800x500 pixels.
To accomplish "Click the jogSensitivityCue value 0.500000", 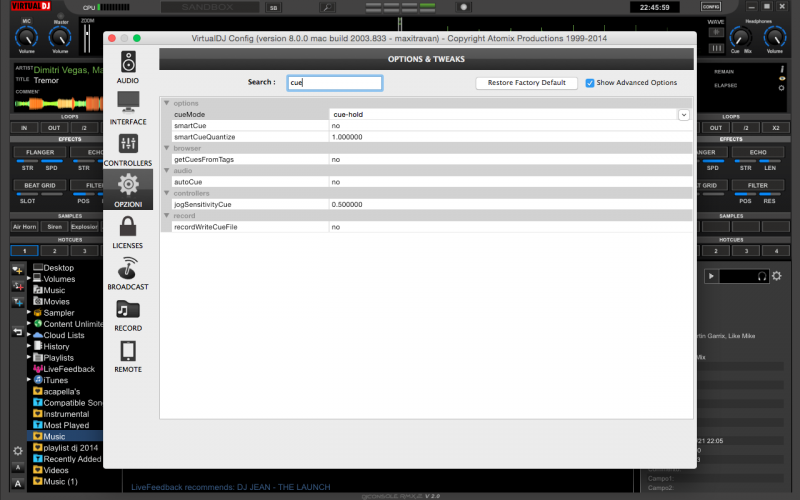I will [347, 204].
